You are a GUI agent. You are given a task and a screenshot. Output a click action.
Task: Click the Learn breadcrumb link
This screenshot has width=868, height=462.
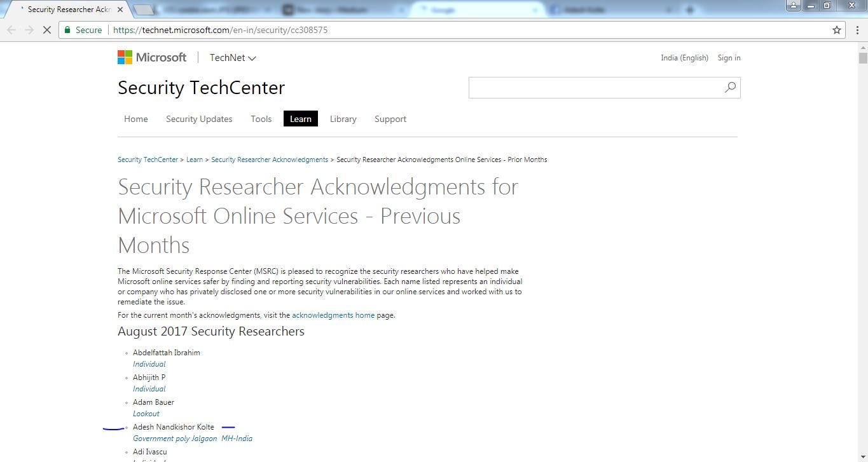coord(195,160)
